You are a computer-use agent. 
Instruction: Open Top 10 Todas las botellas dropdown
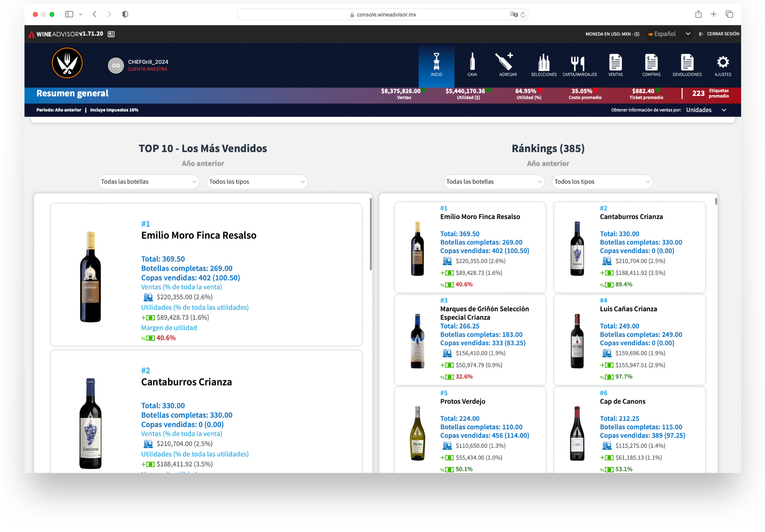pos(149,182)
